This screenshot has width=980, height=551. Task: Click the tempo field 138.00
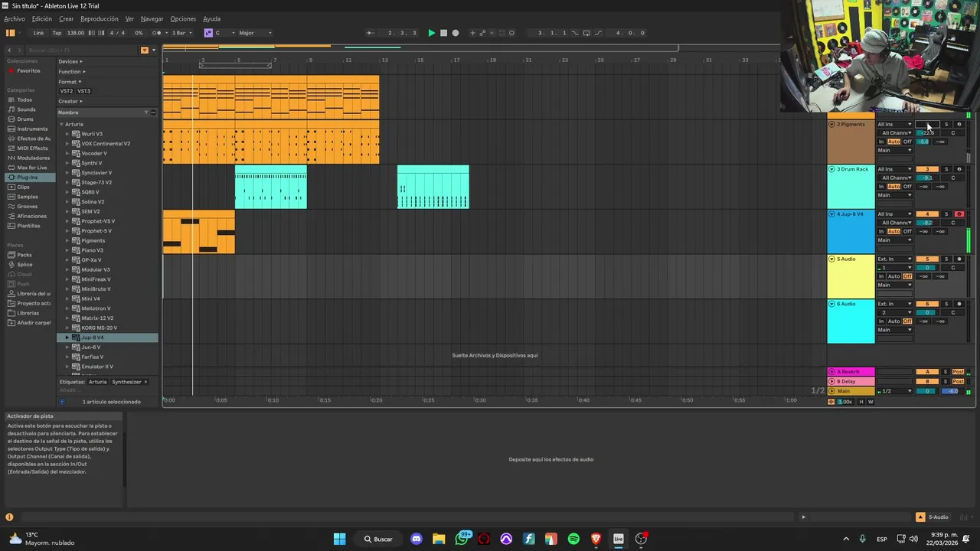point(76,33)
